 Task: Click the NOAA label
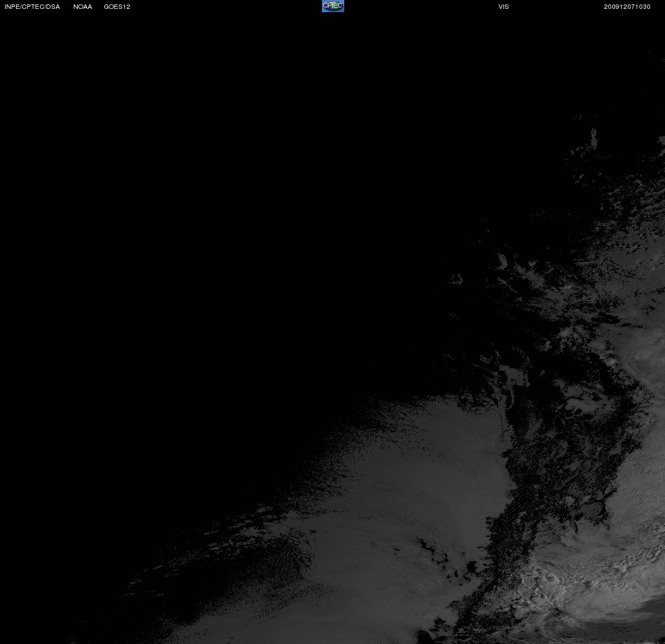83,7
